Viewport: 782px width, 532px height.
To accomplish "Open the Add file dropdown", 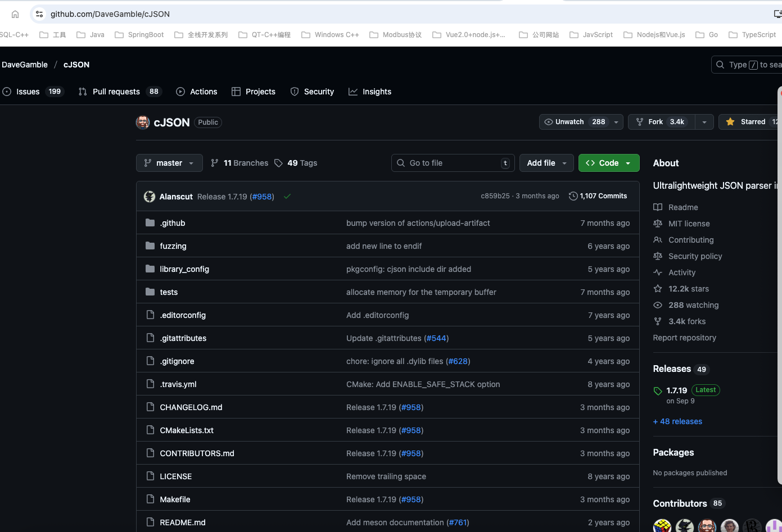I will point(546,163).
